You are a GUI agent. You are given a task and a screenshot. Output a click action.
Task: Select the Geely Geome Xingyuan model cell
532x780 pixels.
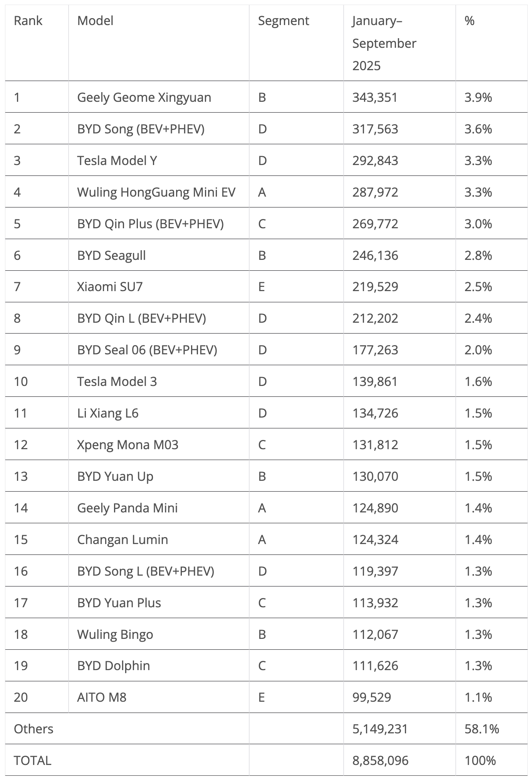tap(144, 97)
